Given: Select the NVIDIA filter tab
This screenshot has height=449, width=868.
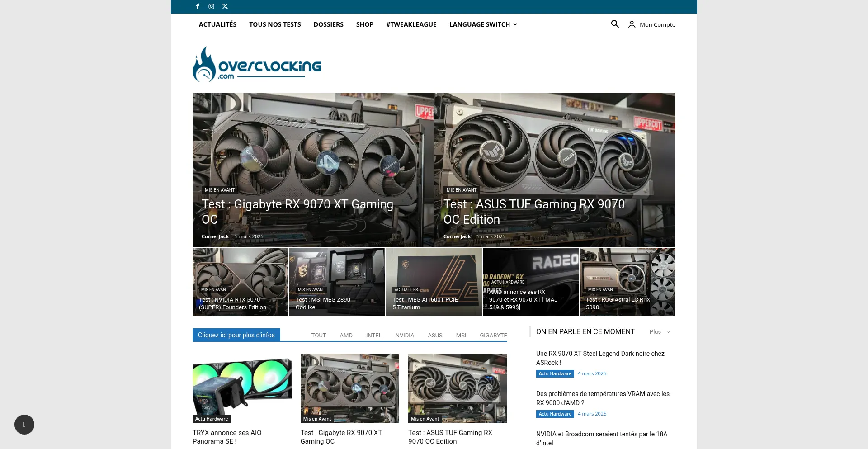Looking at the screenshot, I should pos(405,336).
